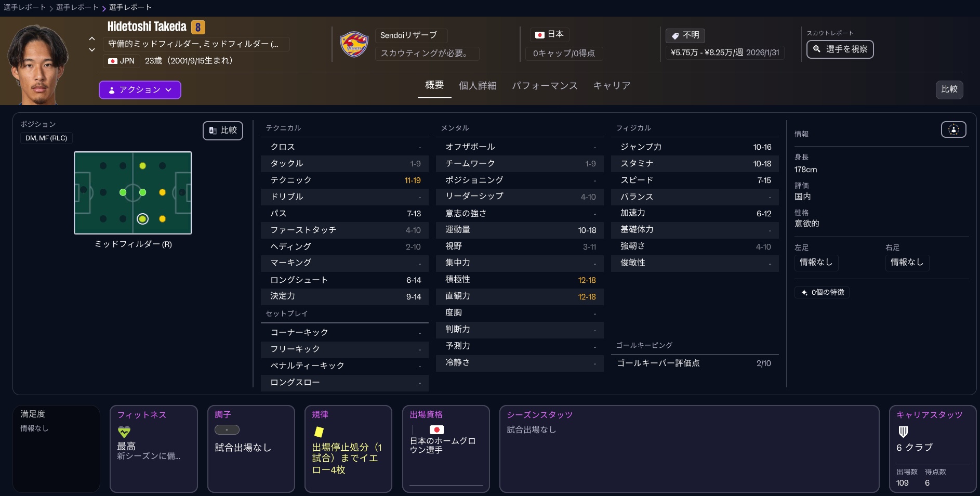
Task: Go to previous player with up chevron
Action: point(92,38)
